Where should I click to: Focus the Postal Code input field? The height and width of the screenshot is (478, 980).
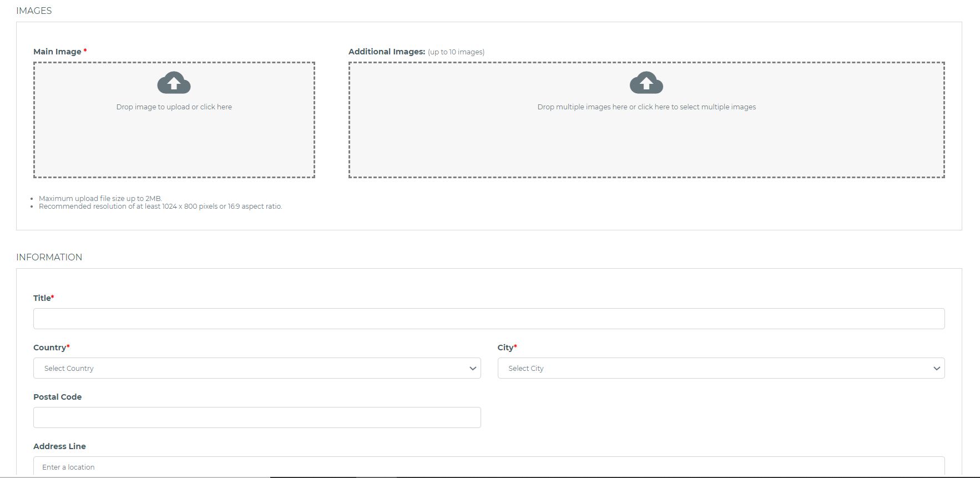point(257,417)
